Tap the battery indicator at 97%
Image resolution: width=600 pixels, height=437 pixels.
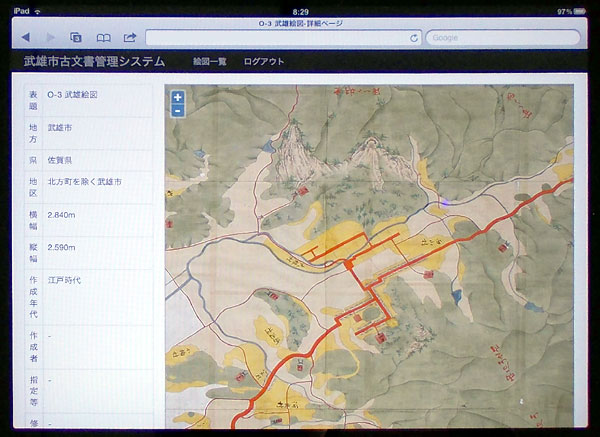[572, 11]
